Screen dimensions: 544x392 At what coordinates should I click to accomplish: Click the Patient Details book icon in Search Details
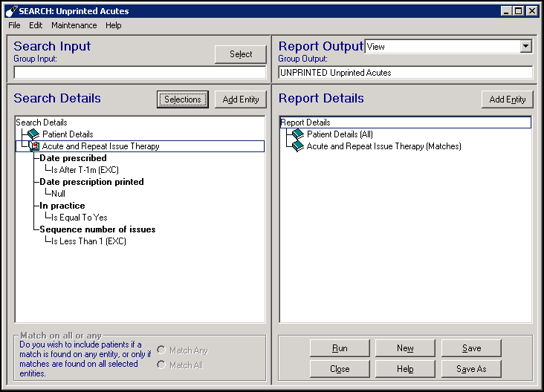coord(33,134)
